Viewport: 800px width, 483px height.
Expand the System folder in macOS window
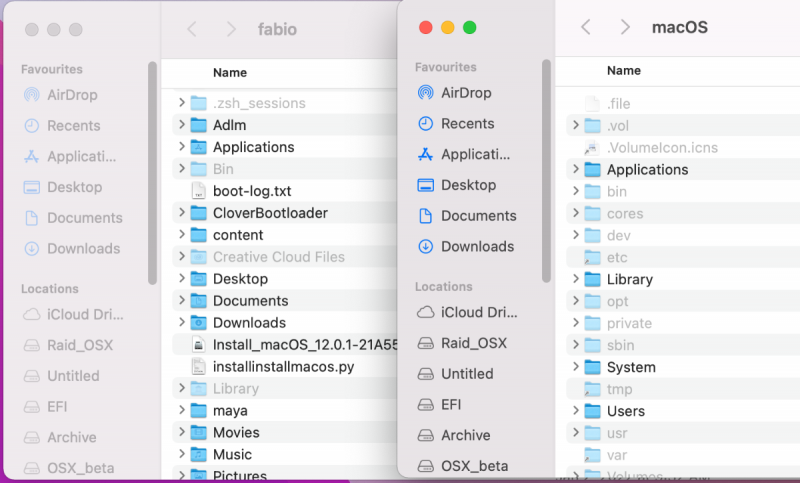pos(576,366)
